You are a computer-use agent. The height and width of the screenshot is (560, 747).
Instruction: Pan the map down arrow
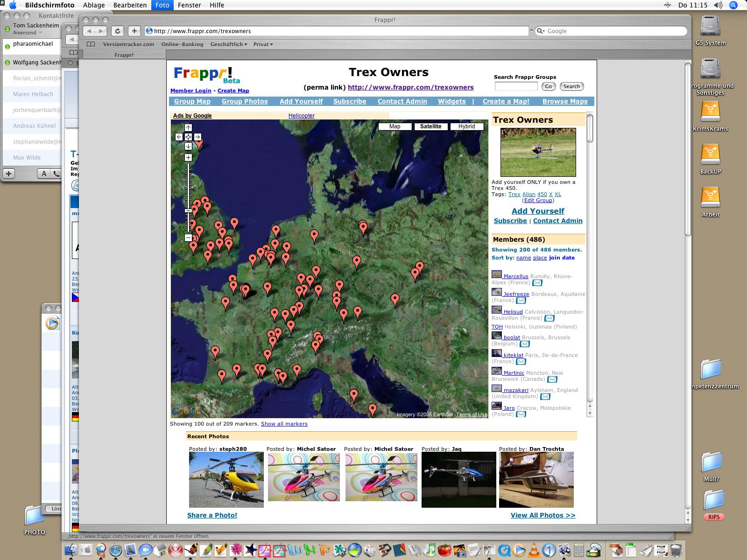pyautogui.click(x=188, y=146)
